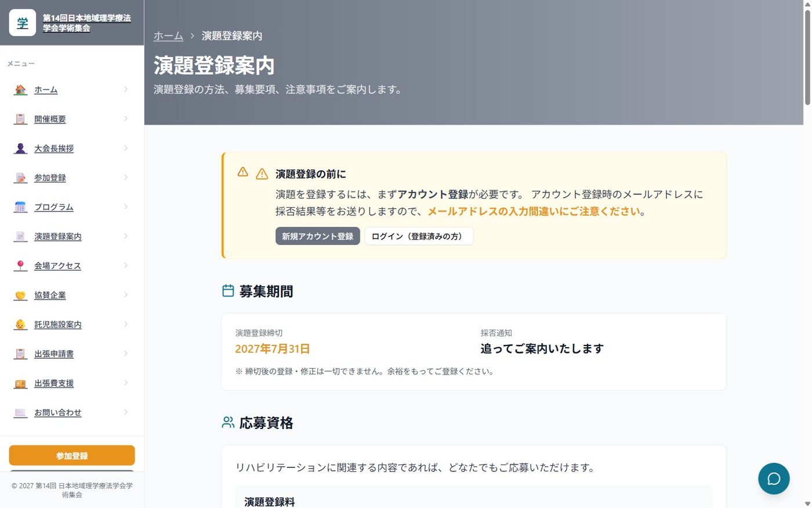Click the 新規アカウント登録 button
812x508 pixels.
[x=318, y=236]
